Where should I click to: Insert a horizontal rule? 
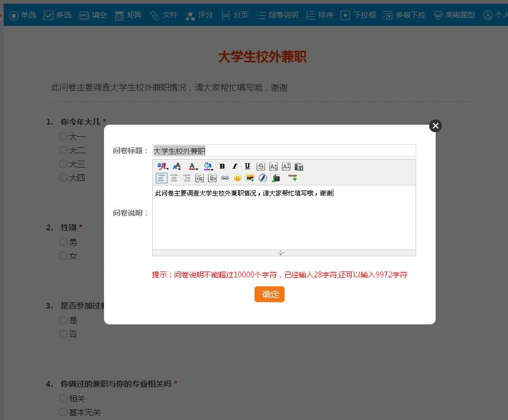293,178
